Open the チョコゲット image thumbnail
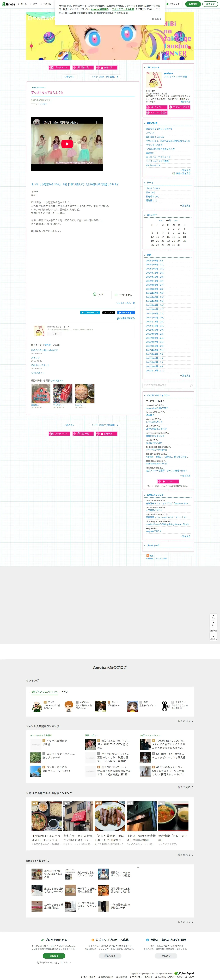This screenshot has height=980, width=220. (63, 393)
